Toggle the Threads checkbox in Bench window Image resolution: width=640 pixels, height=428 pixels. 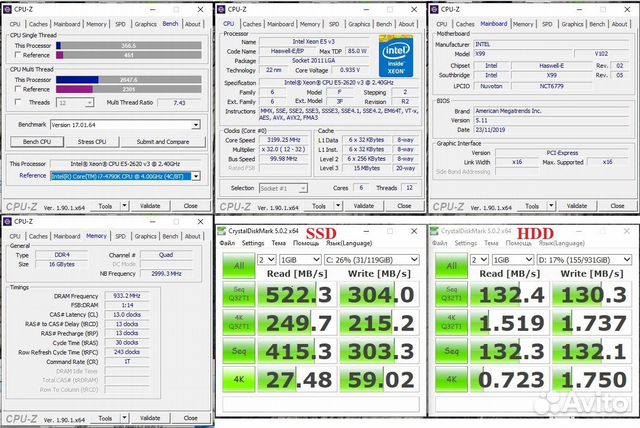pyautogui.click(x=18, y=102)
